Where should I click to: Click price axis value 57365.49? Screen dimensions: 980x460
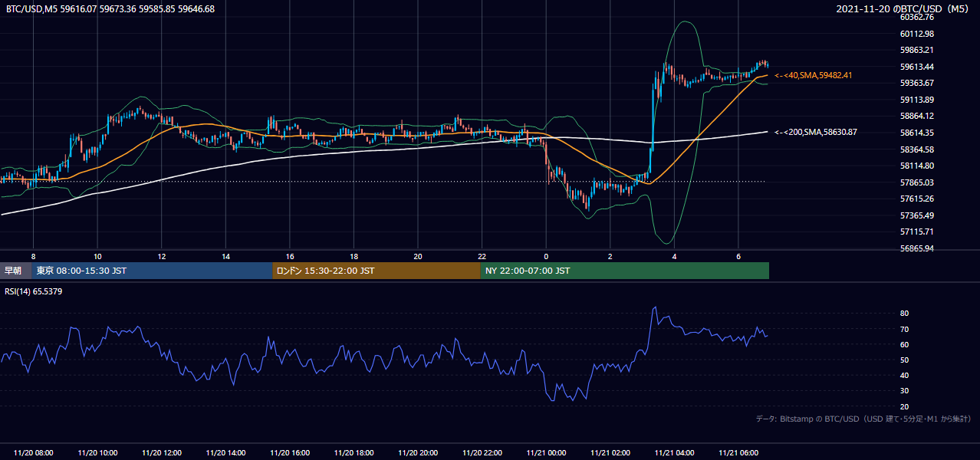point(916,215)
